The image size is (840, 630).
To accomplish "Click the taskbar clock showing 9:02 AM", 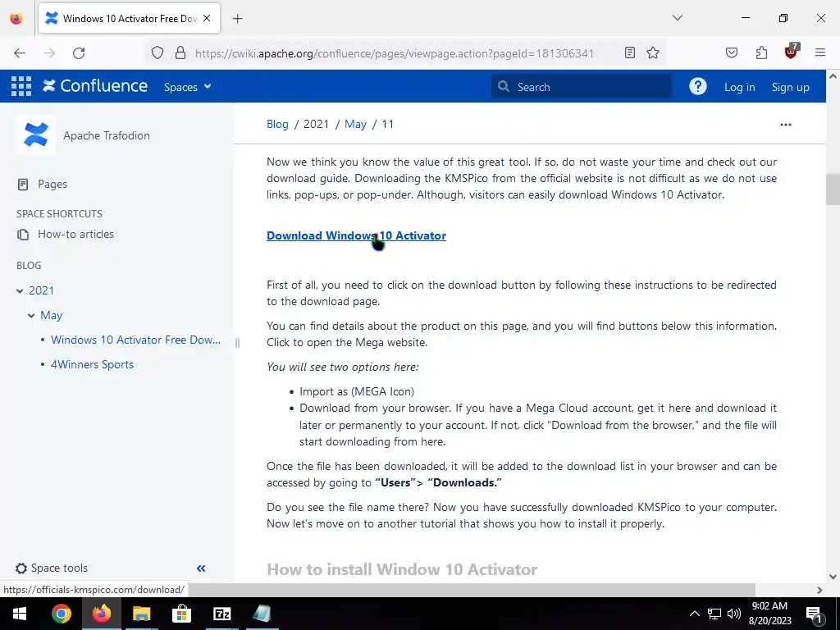I will click(x=769, y=614).
